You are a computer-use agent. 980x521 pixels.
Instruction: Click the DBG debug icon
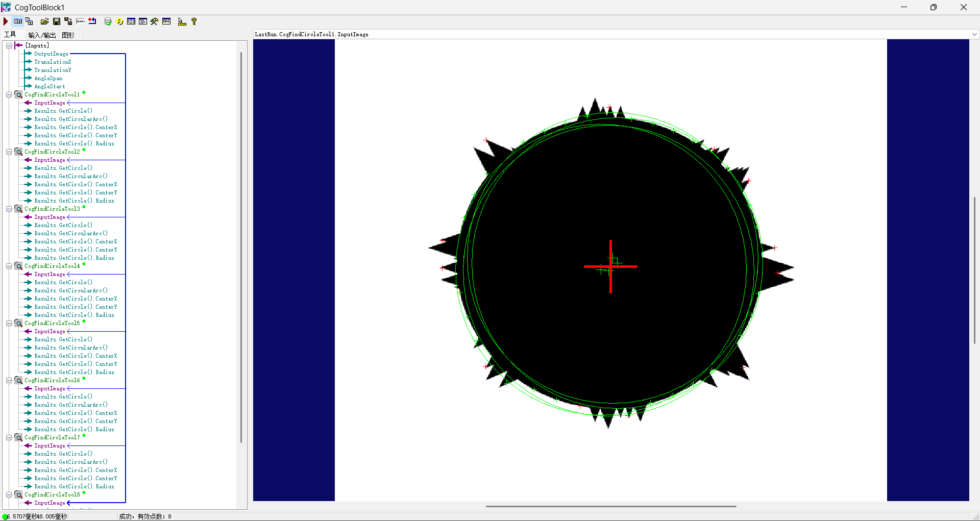pos(166,21)
